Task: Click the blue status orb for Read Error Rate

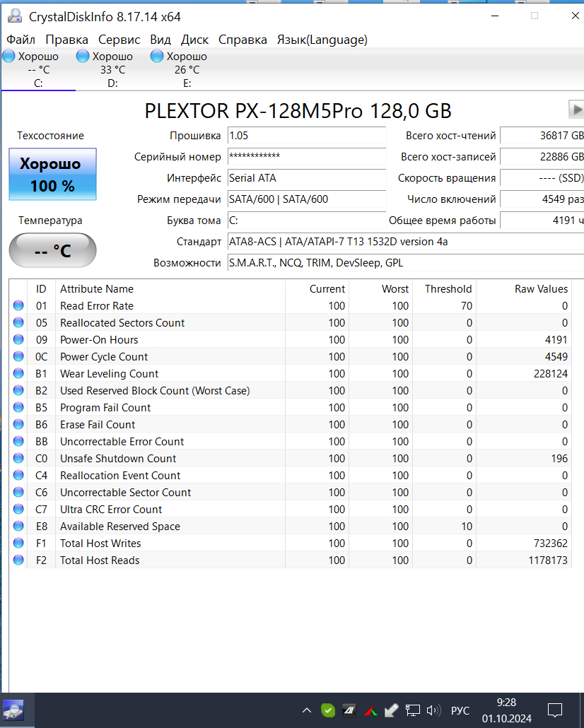Action: click(x=18, y=306)
